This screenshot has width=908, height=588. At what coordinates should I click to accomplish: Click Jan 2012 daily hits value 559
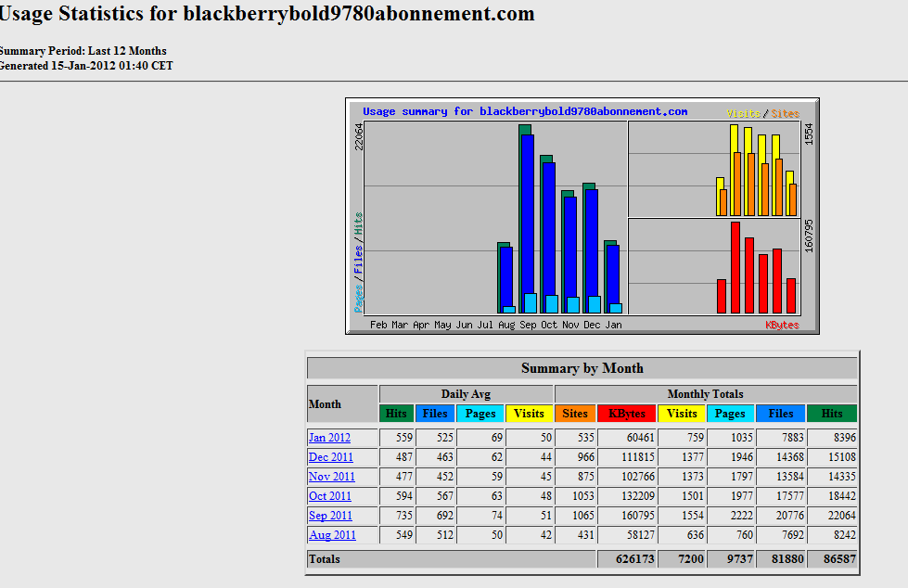point(404,438)
